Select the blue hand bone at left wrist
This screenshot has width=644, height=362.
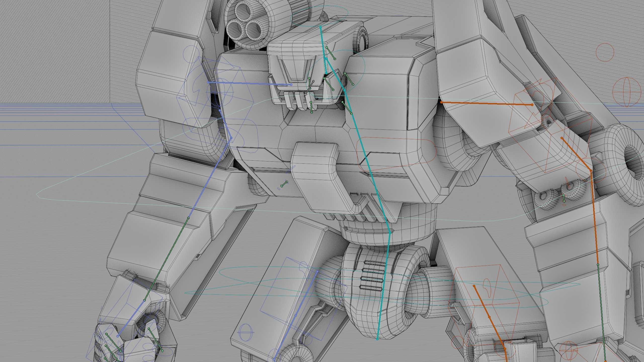tap(131, 318)
